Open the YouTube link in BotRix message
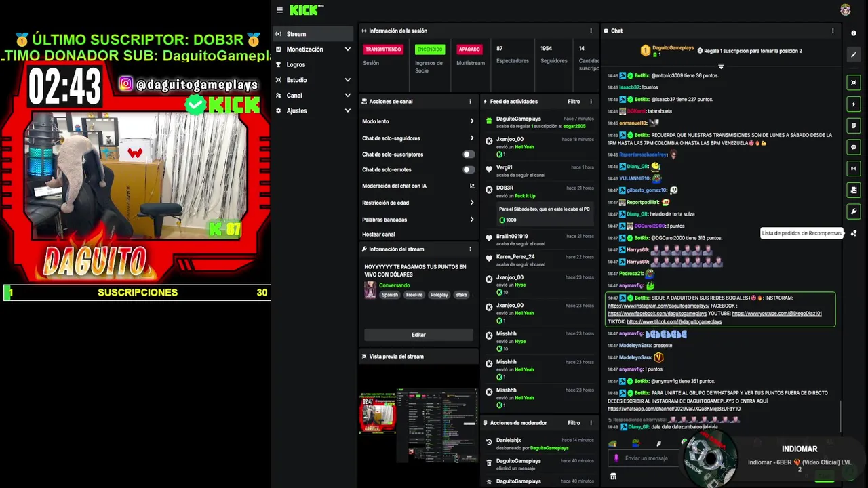Image resolution: width=868 pixels, height=488 pixels. coord(776,314)
